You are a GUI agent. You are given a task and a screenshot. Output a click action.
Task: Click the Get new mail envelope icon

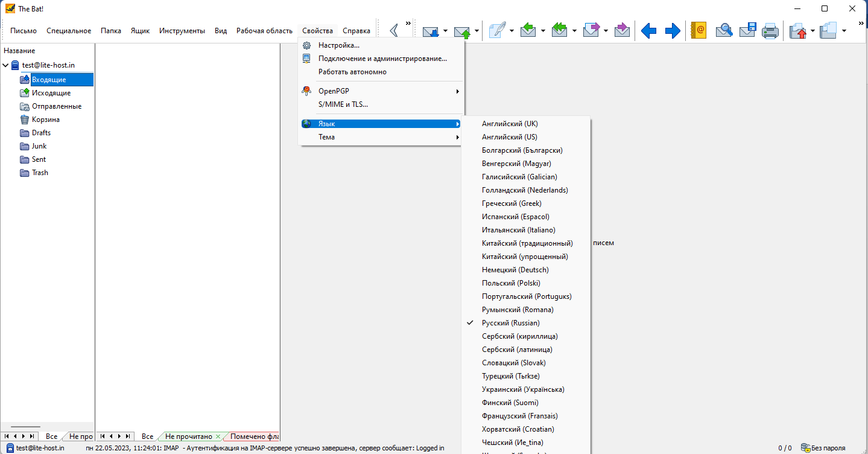pyautogui.click(x=431, y=31)
